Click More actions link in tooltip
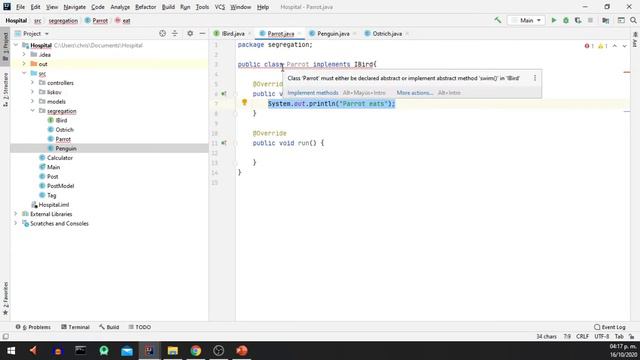This screenshot has width=640, height=360. click(415, 93)
